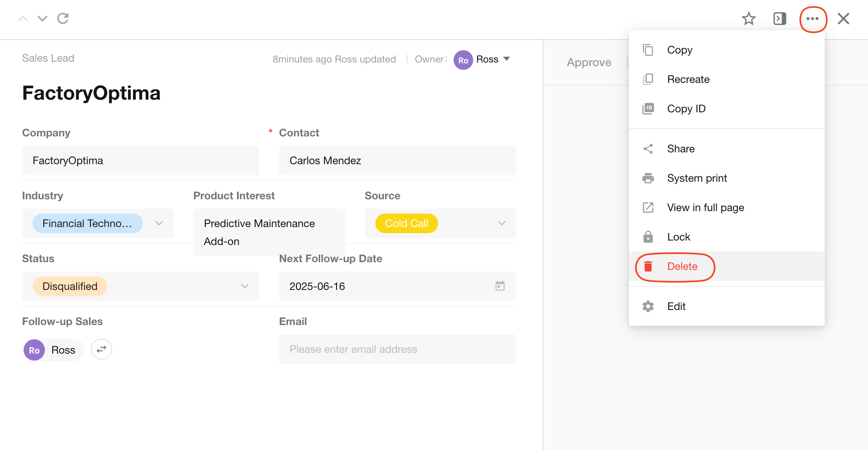Select Lock in the context menu

click(678, 237)
